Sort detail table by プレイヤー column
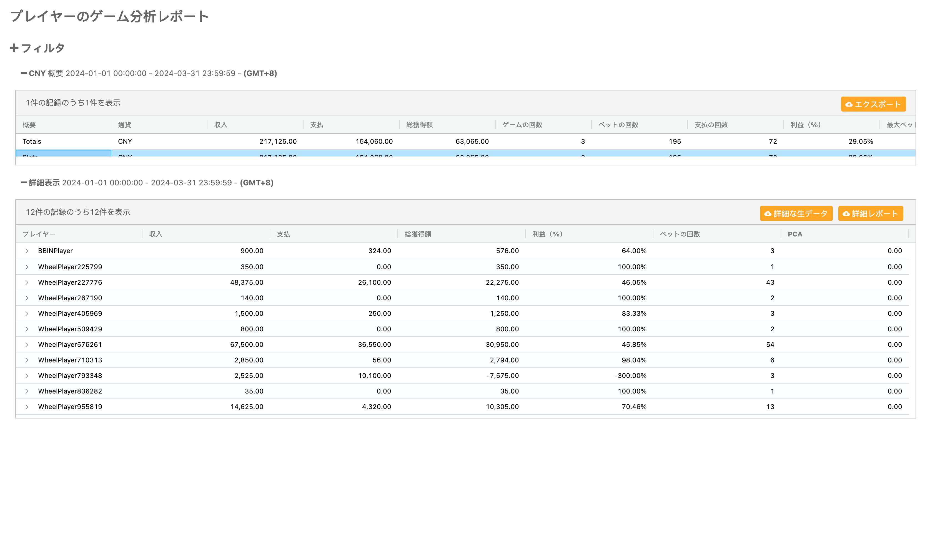This screenshot has height=560, width=935. (x=39, y=234)
